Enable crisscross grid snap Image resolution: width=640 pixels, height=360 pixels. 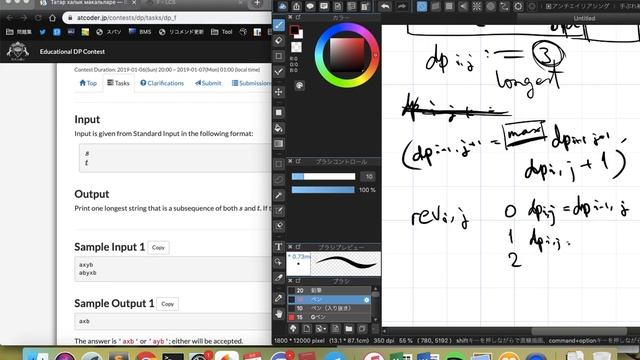click(x=449, y=6)
